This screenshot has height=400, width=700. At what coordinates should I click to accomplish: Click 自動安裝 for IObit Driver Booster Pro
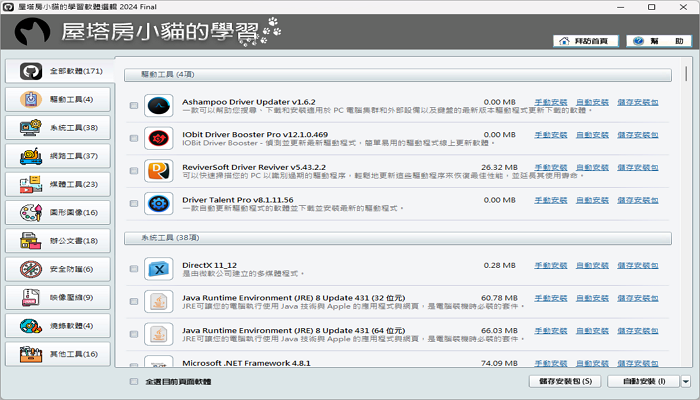click(592, 135)
